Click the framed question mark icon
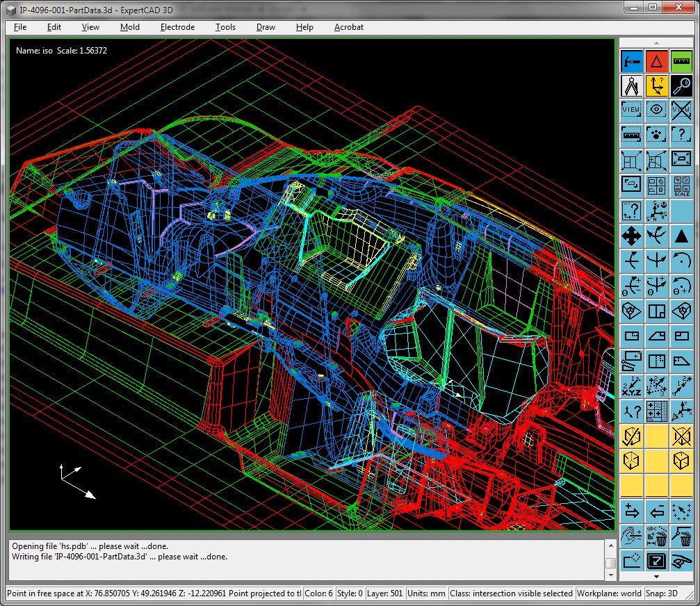Image resolution: width=700 pixels, height=606 pixels. pyautogui.click(x=681, y=135)
